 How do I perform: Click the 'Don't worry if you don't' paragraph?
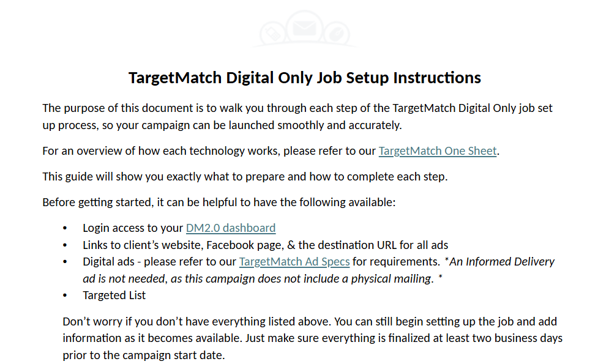pos(313,338)
